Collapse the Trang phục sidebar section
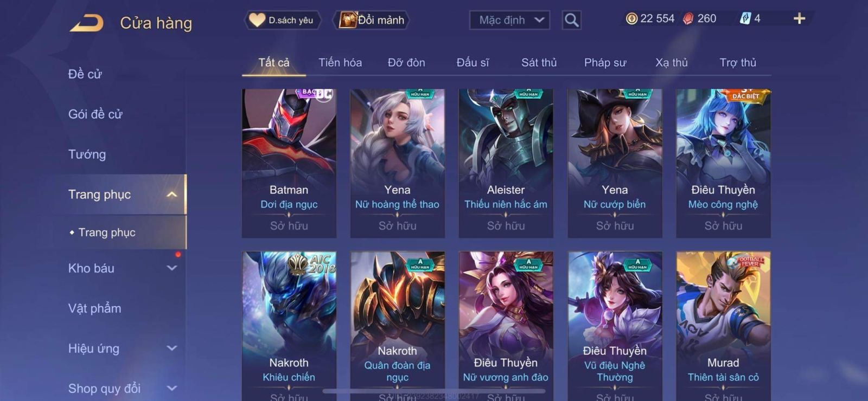The height and width of the screenshot is (401, 868). pos(125,195)
